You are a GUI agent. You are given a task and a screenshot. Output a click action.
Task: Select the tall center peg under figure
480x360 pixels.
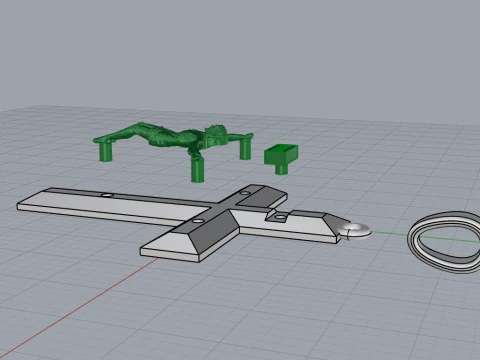coord(197,169)
